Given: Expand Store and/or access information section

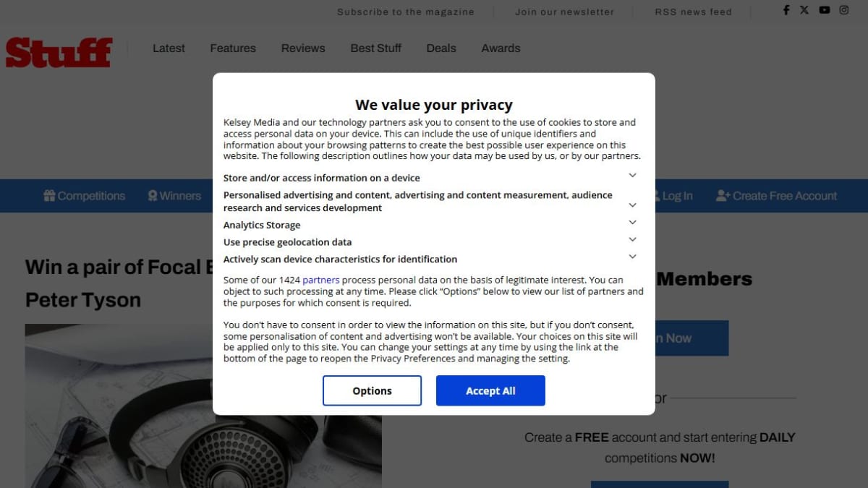Looking at the screenshot, I should (632, 176).
